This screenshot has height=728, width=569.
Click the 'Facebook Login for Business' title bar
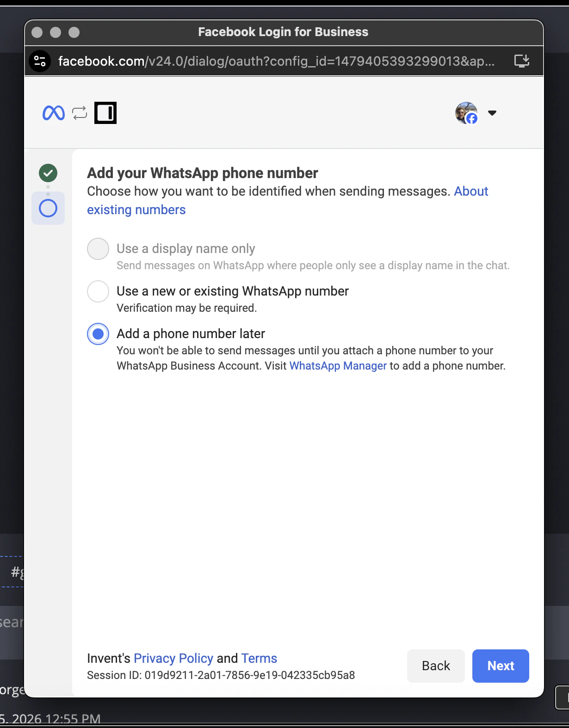click(x=283, y=32)
